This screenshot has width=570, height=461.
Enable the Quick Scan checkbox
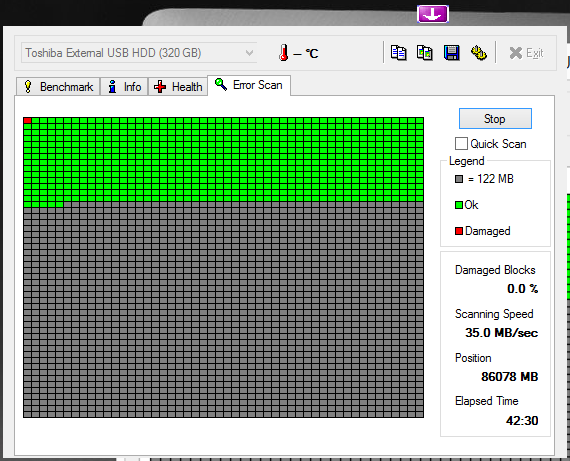[x=461, y=144]
